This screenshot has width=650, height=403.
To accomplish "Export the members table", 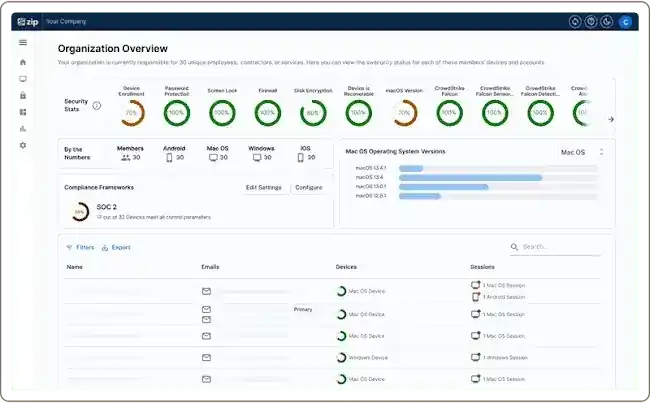I will pyautogui.click(x=116, y=248).
